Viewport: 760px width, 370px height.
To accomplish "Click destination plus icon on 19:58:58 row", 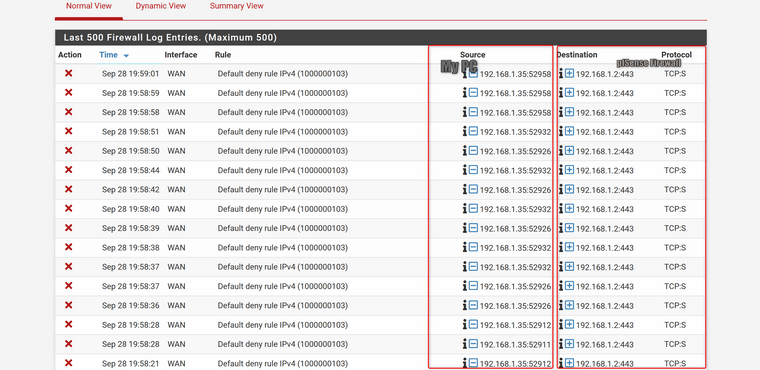I will [x=570, y=112].
